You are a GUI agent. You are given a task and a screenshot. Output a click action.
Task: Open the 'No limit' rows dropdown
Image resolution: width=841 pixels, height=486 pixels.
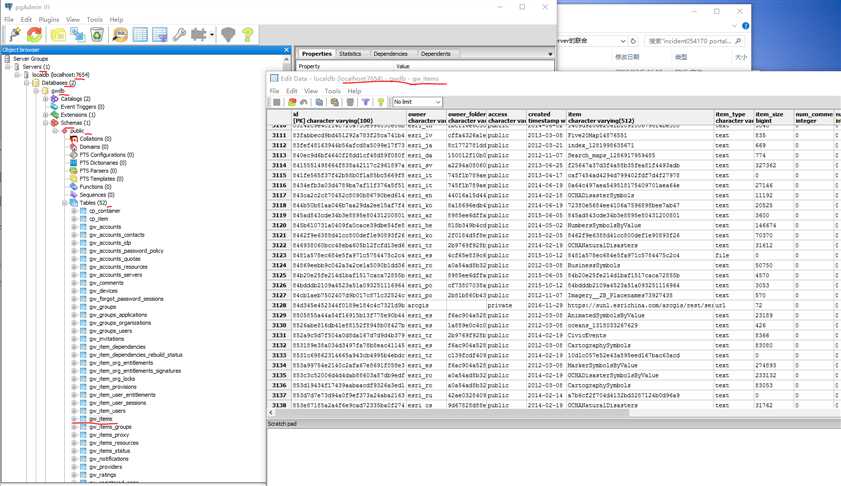pos(417,102)
